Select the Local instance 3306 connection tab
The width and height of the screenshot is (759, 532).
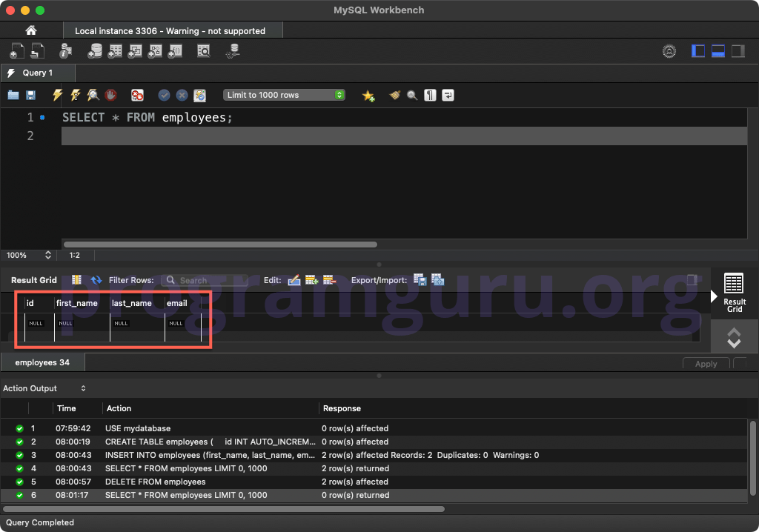point(173,31)
